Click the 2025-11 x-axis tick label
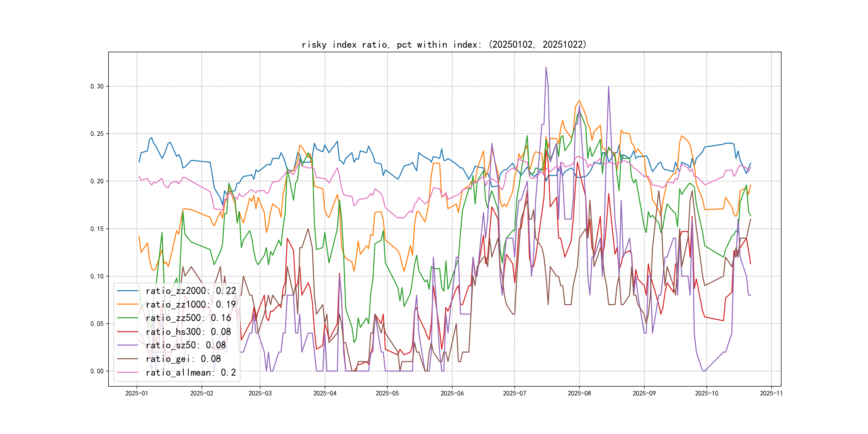This screenshot has height=434, width=868. coord(771,394)
